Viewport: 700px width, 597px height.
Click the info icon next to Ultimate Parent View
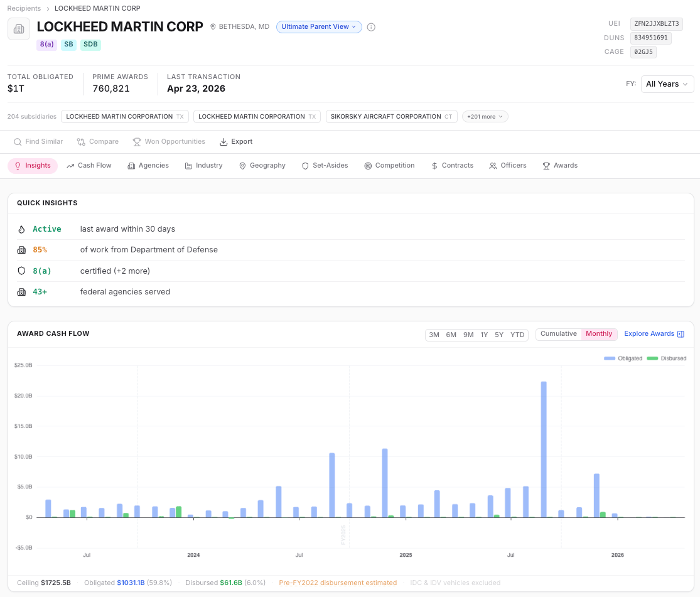(371, 27)
